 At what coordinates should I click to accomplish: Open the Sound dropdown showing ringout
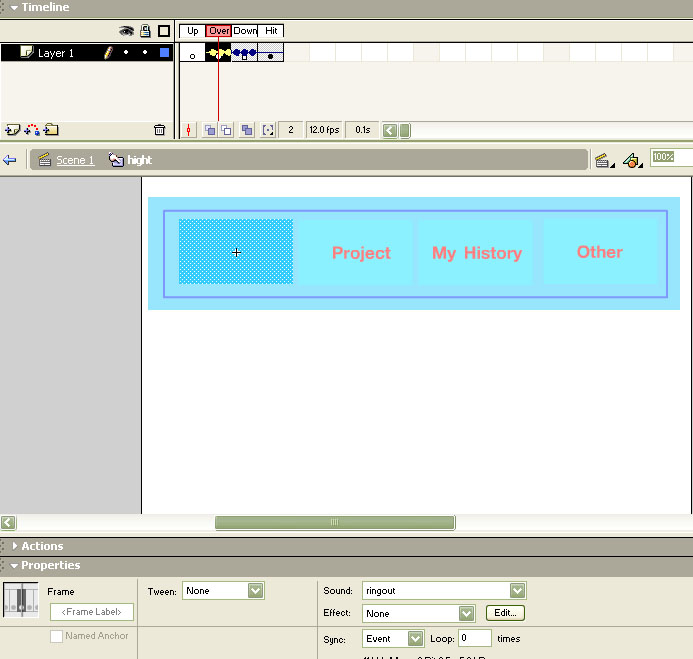[x=517, y=591]
